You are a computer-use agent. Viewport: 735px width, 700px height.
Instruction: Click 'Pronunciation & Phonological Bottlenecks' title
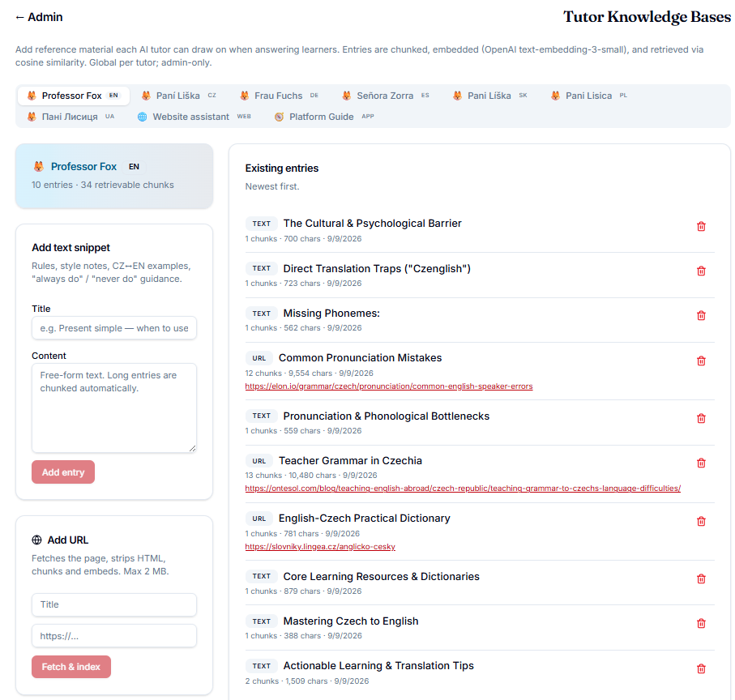(x=387, y=416)
